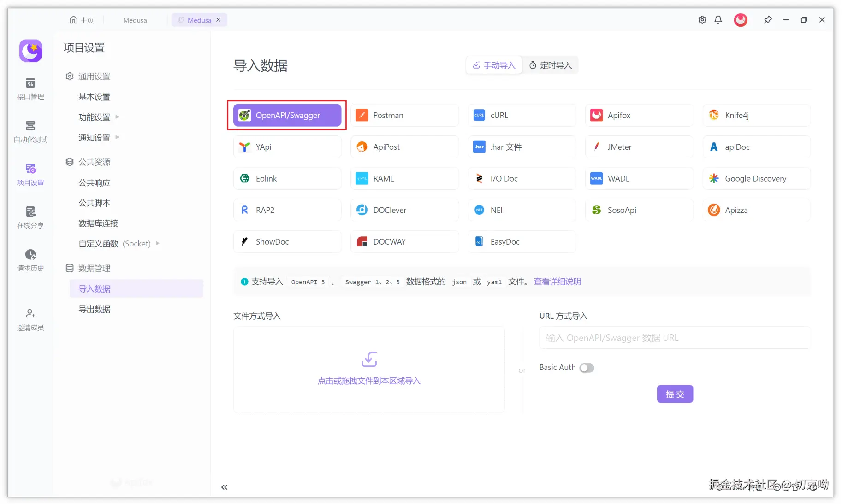Open the 项目设置 sidebar icon
Screen dimensions: 842x504
(x=30, y=175)
